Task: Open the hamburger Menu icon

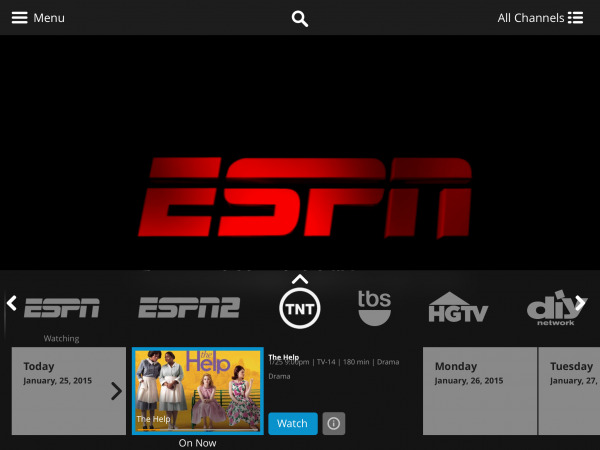Action: [20, 18]
